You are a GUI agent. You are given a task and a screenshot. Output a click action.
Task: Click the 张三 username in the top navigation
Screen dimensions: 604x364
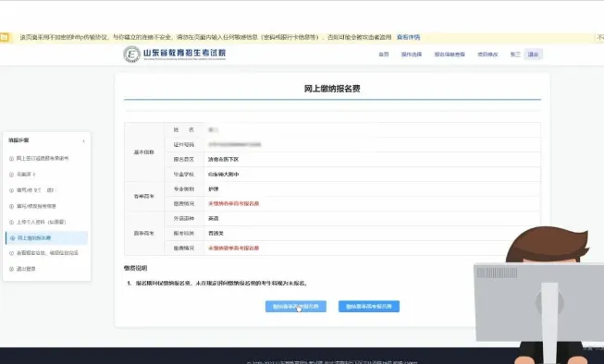pyautogui.click(x=515, y=55)
